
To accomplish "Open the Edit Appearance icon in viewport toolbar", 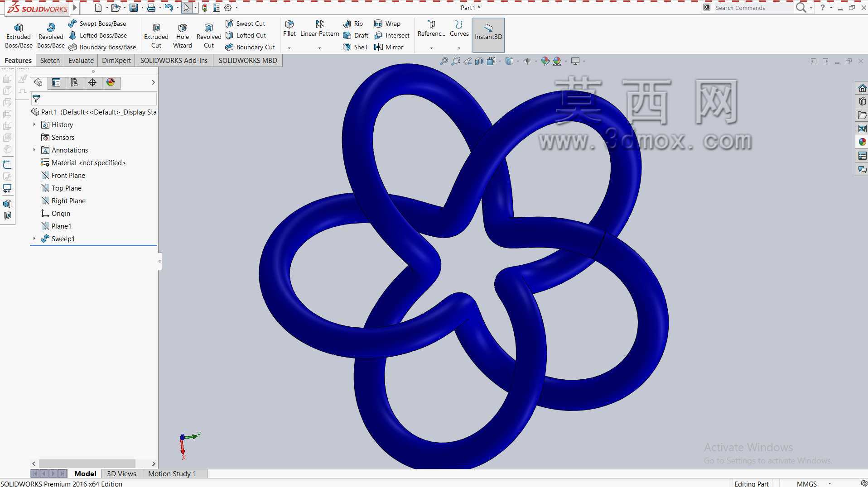I will click(x=545, y=61).
